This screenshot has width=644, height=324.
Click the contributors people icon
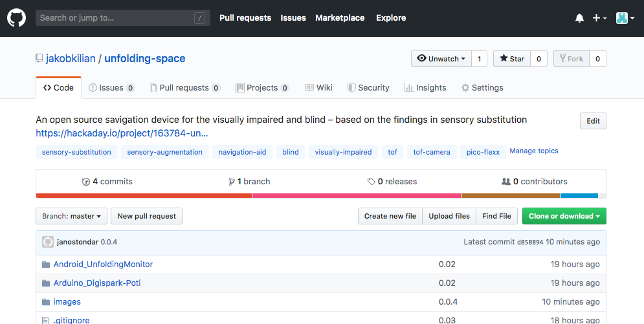506,181
